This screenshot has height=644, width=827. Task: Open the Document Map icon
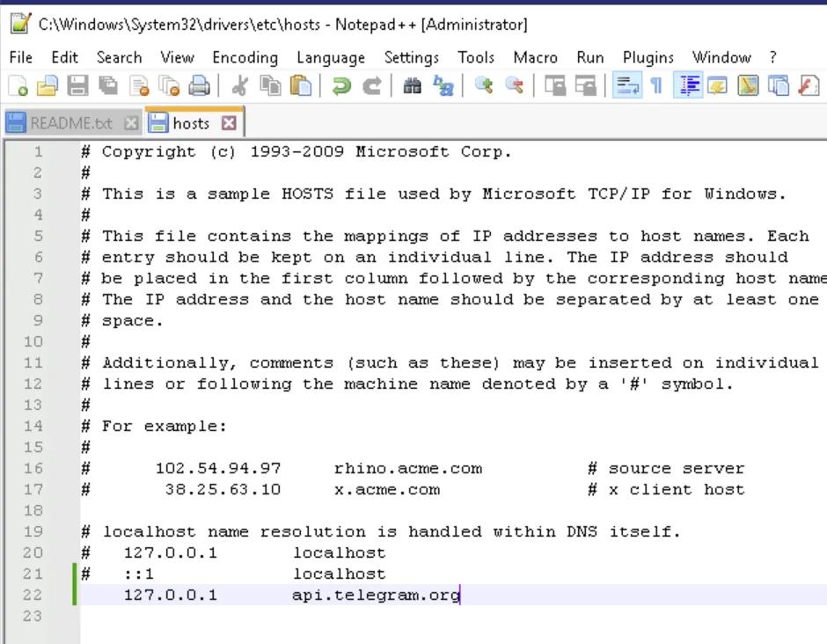coord(749,85)
